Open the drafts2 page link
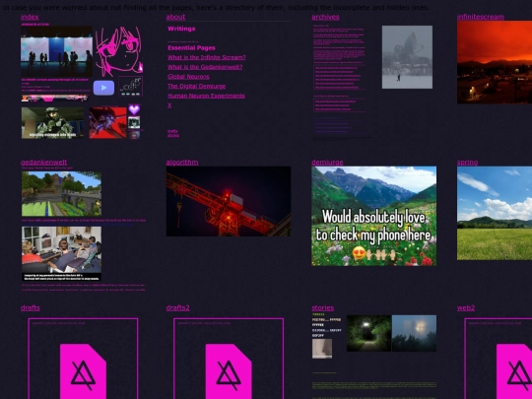Image resolution: width=532 pixels, height=399 pixels. click(x=177, y=307)
